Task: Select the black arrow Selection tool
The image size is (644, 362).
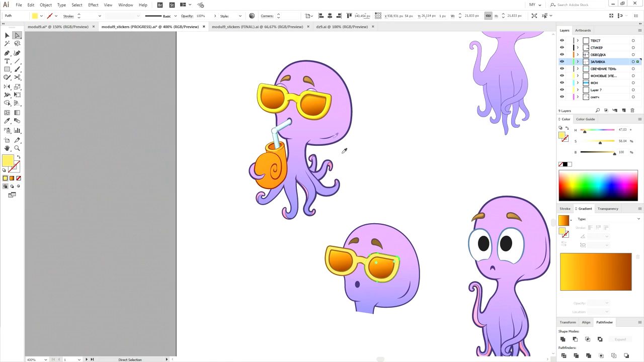Action: click(7, 35)
